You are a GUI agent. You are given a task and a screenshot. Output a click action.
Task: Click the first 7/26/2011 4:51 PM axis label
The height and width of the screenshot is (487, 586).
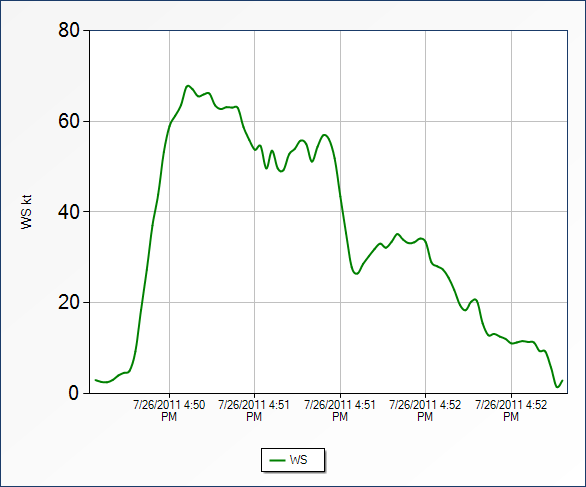pyautogui.click(x=254, y=410)
